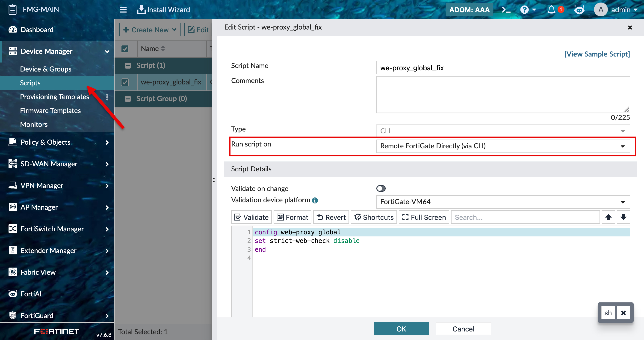Open Firmware Templates
The image size is (644, 340).
click(50, 110)
